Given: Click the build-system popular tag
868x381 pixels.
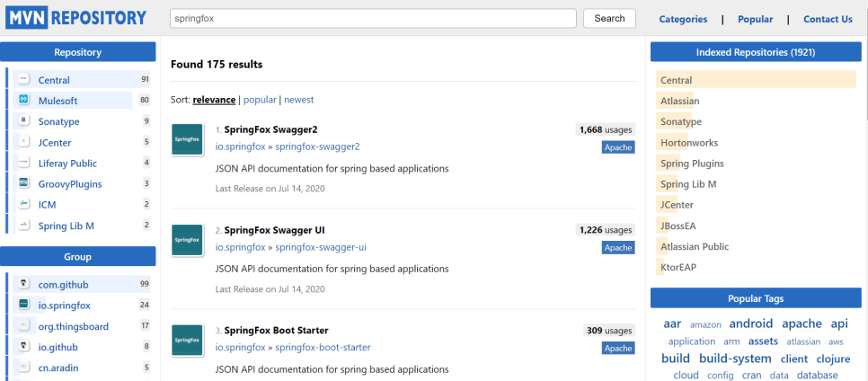Looking at the screenshot, I should tap(735, 359).
